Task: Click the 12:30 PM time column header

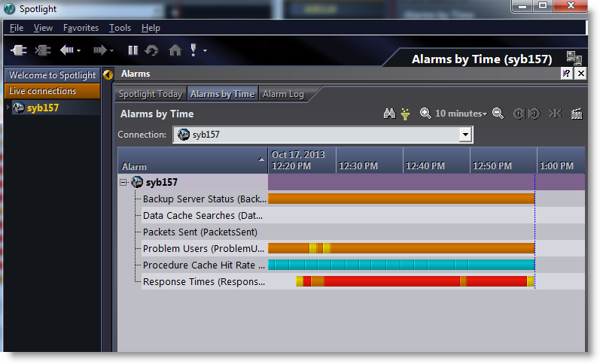Action: pos(370,161)
